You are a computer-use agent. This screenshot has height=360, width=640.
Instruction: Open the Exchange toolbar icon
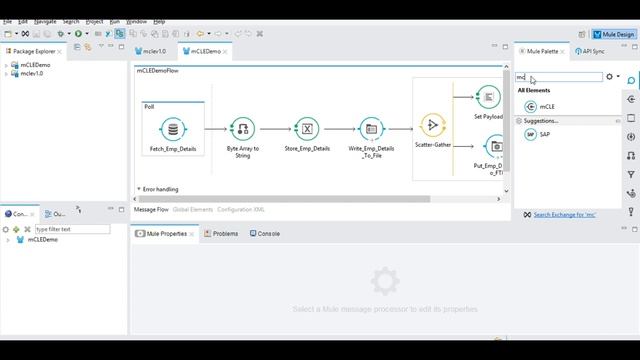(x=25, y=34)
